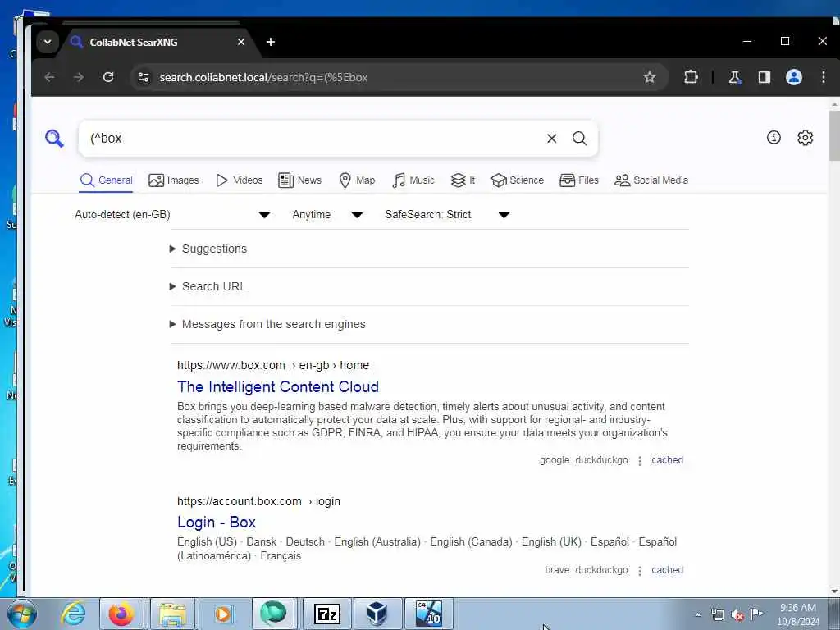The height and width of the screenshot is (630, 840).
Task: Switch to Science category
Action: click(x=517, y=180)
